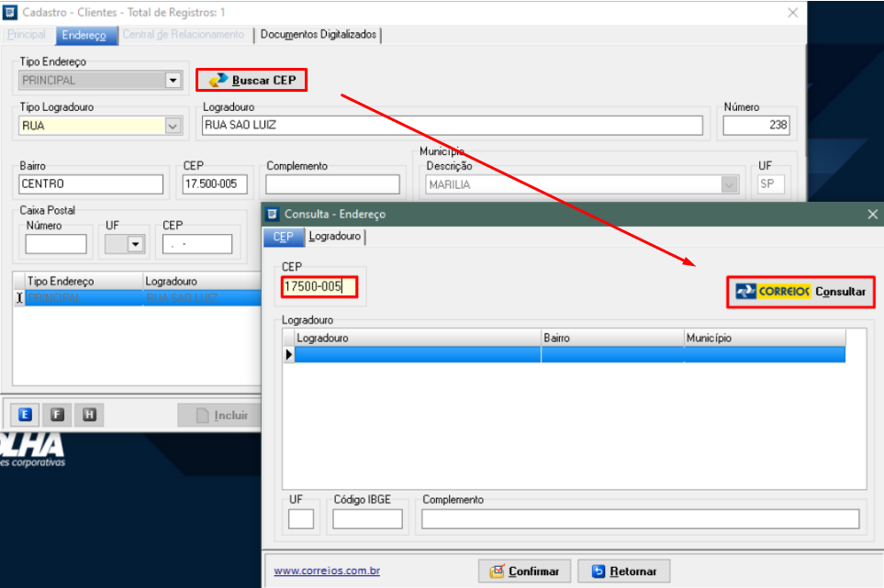The width and height of the screenshot is (884, 588).
Task: Select the Logradouro tab in Consulta dialog
Action: click(x=334, y=237)
